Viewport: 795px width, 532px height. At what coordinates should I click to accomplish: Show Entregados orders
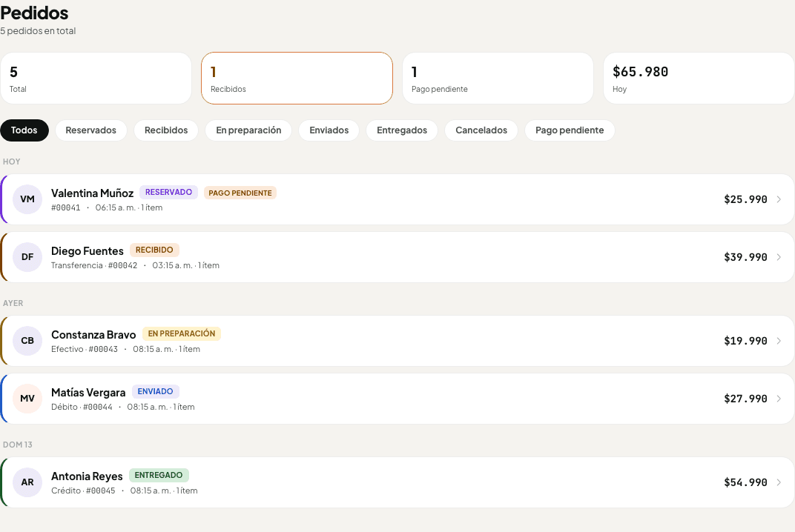[x=402, y=130]
